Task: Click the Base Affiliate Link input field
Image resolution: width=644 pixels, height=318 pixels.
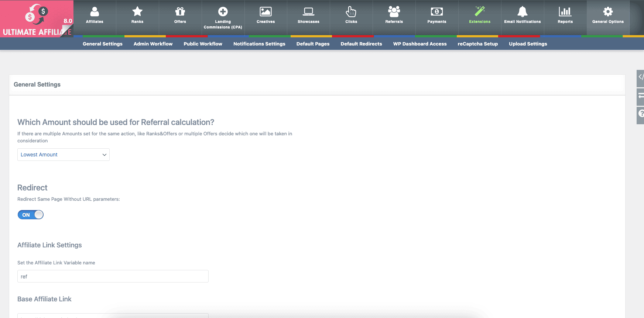Action: pyautogui.click(x=113, y=316)
